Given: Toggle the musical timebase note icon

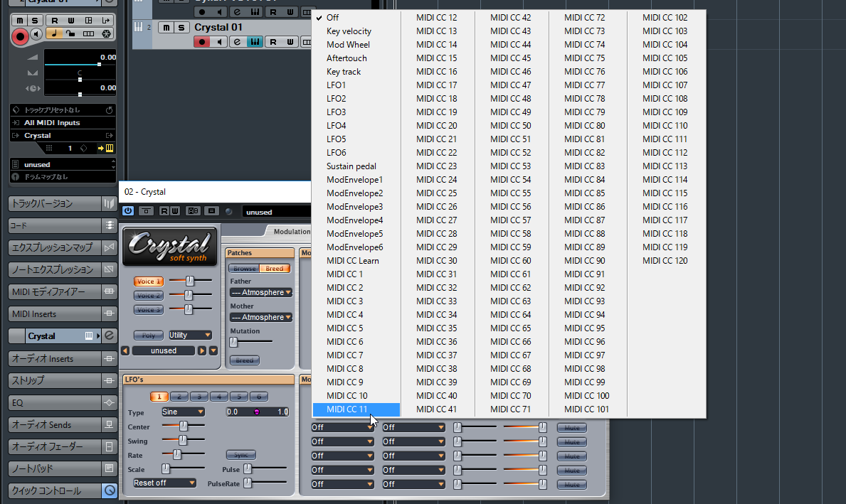Looking at the screenshot, I should click(x=53, y=34).
